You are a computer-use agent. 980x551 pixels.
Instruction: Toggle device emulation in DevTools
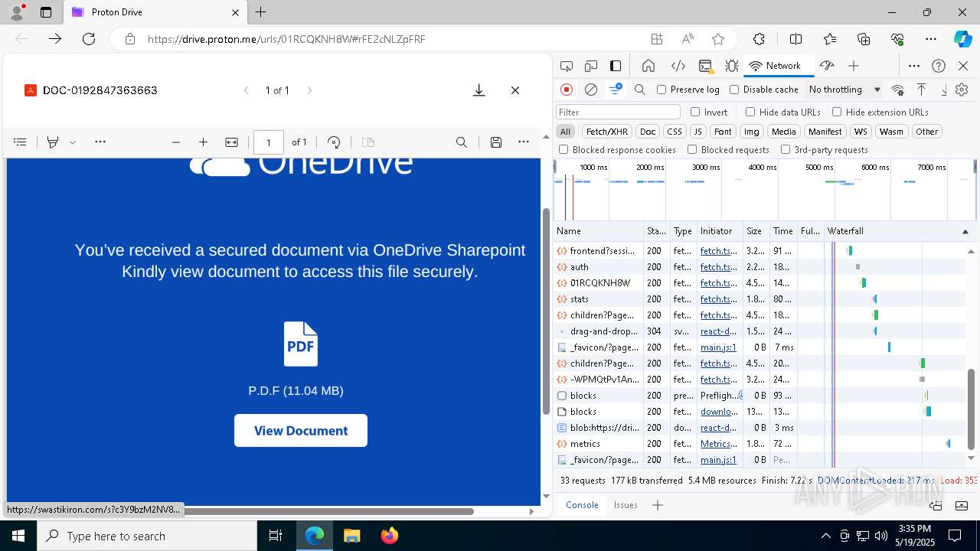(591, 66)
